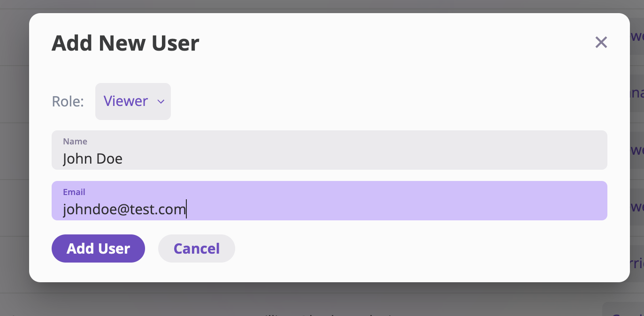
Task: Click the Add New User heading
Action: click(x=125, y=43)
